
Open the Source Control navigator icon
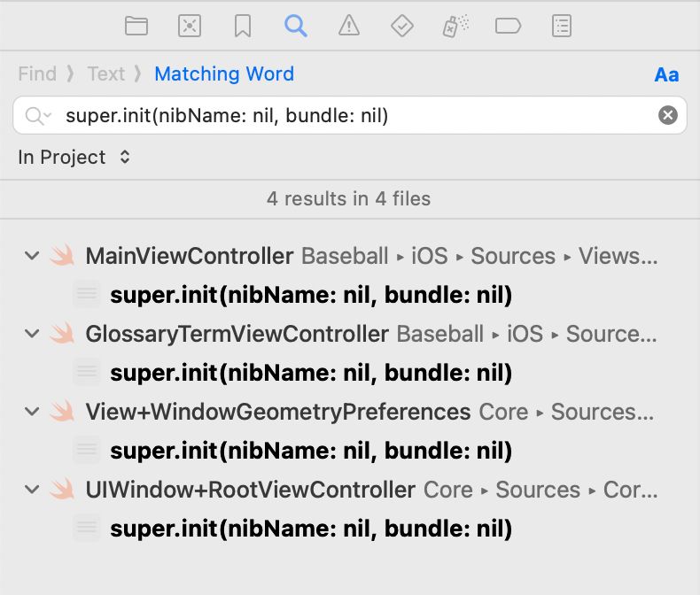click(190, 26)
